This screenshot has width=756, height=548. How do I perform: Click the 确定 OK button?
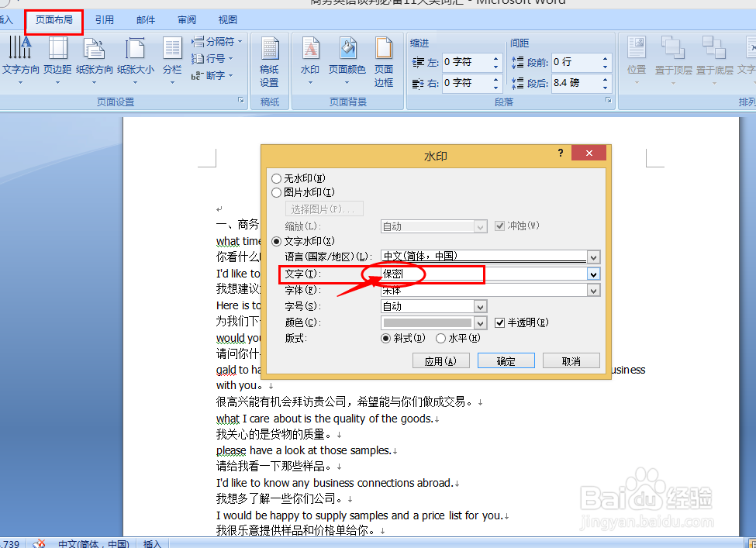coord(506,361)
